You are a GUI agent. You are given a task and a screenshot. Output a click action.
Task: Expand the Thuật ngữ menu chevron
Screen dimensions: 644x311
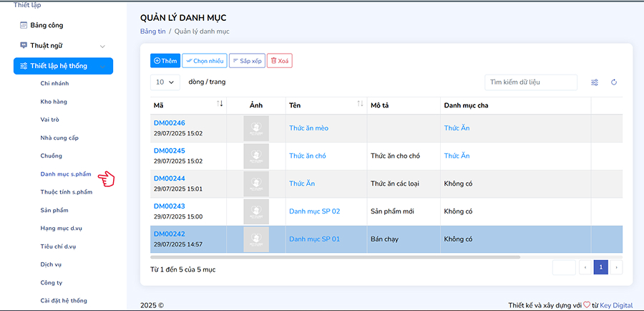click(x=102, y=46)
